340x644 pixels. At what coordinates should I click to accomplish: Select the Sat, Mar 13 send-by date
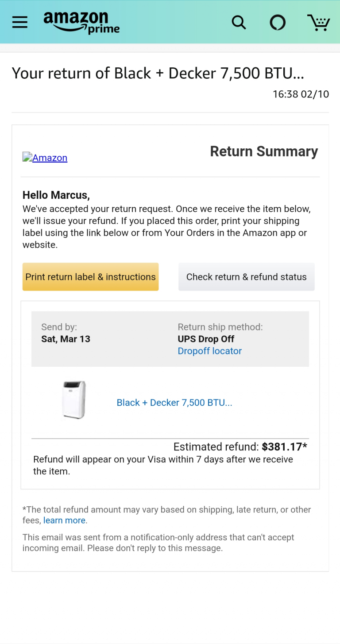click(x=66, y=339)
